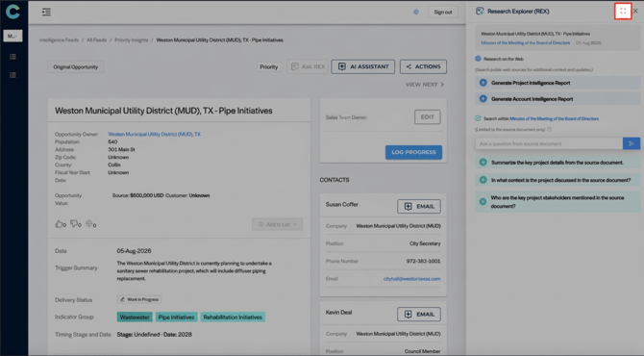
Task: Toggle the sidebar menu collapse icon
Action: point(46,12)
